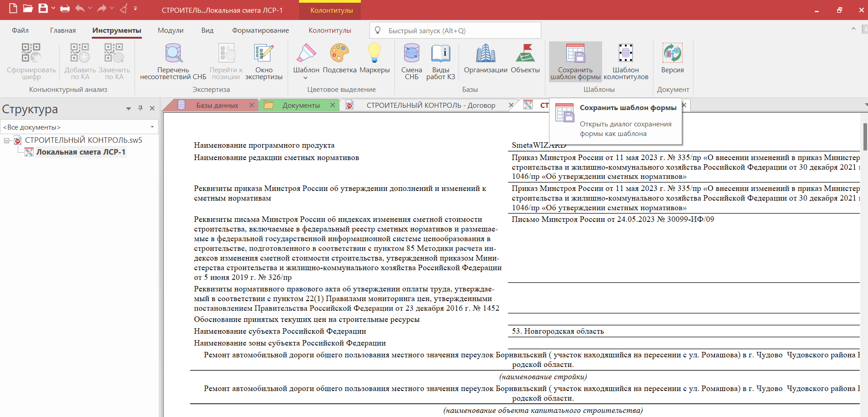Open file via folder icon in title bar

tap(28, 8)
